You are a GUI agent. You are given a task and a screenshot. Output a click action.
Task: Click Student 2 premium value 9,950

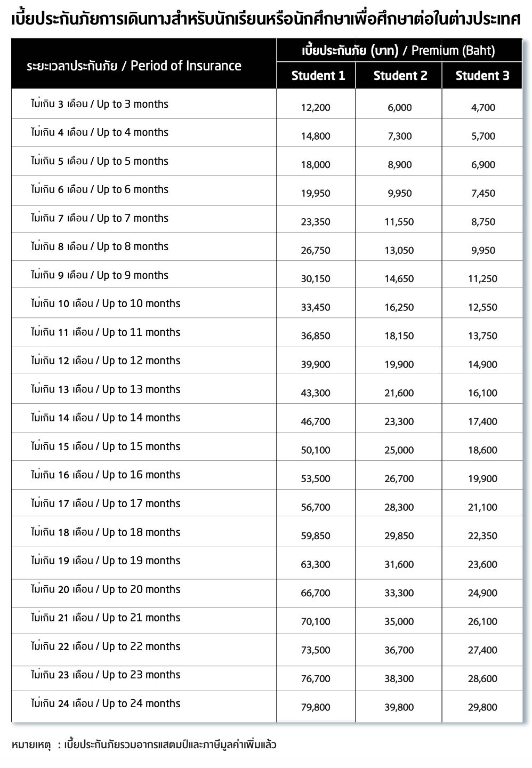pos(400,193)
